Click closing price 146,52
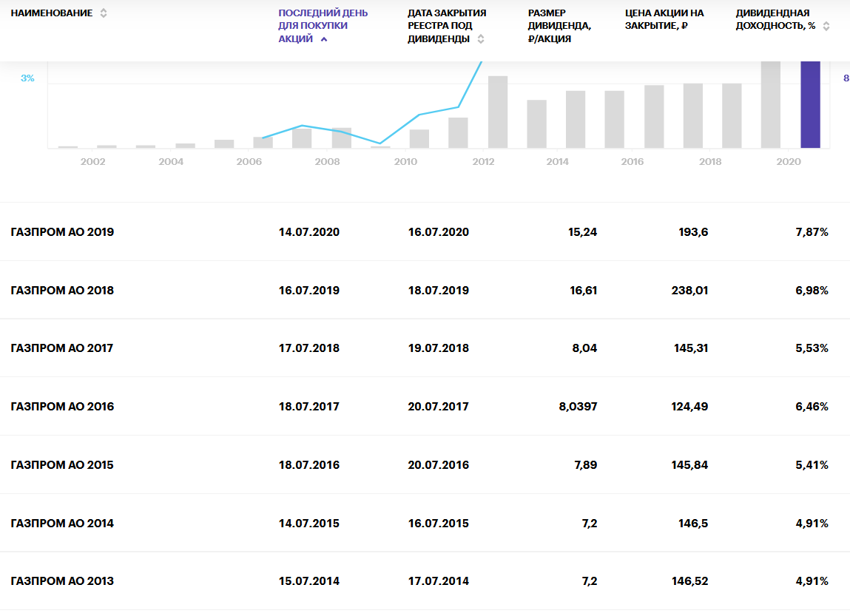 click(x=689, y=581)
